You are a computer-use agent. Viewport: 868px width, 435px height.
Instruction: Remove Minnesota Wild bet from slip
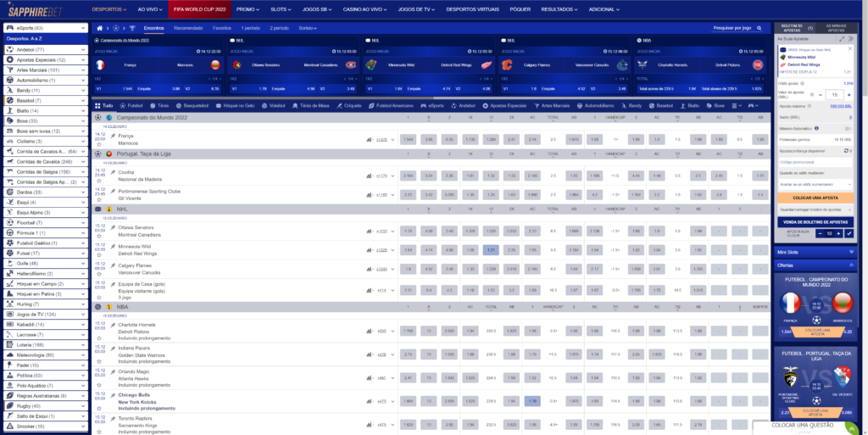tap(850, 50)
